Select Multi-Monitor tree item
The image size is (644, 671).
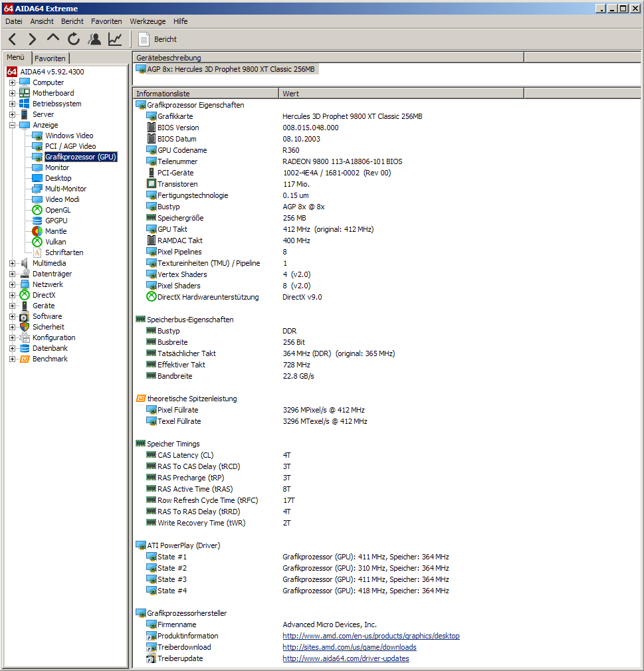66,189
